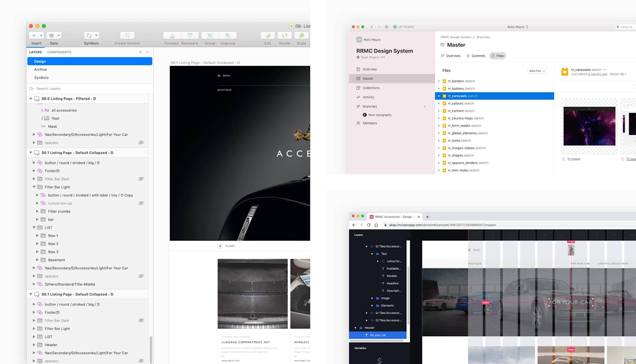Show hidden icon/arrow-up layer
Viewport: 636px width, 364px height.
[x=141, y=203]
